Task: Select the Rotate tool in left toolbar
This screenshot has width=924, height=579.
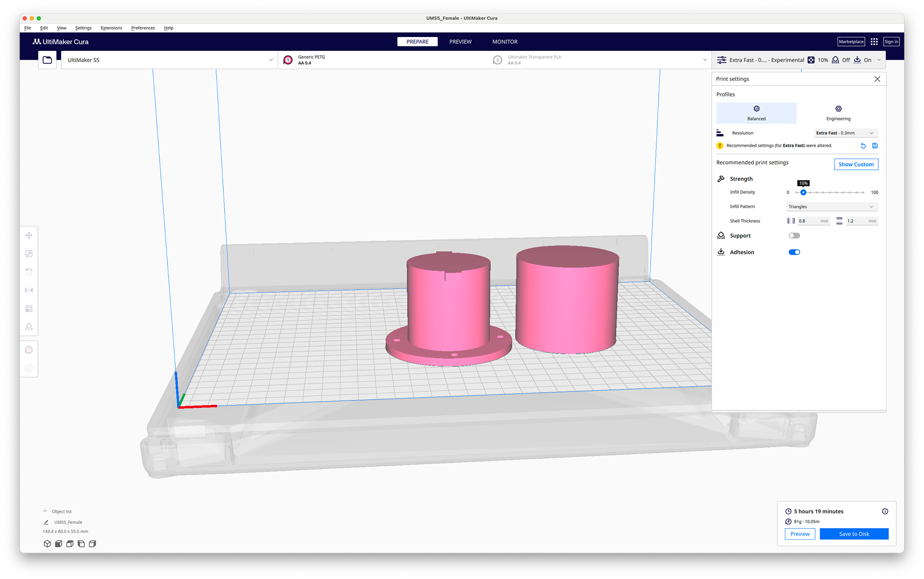Action: point(29,272)
